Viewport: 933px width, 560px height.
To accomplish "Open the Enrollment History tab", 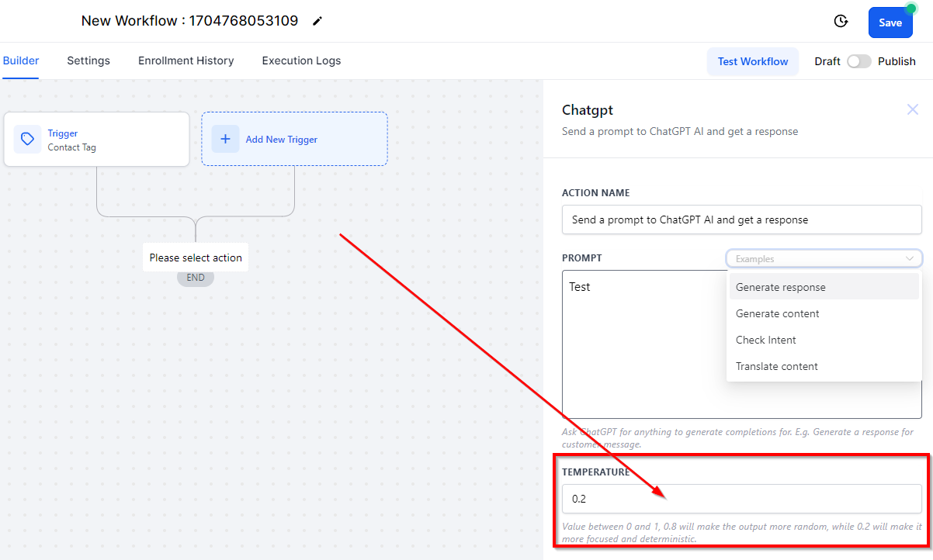I will click(186, 60).
